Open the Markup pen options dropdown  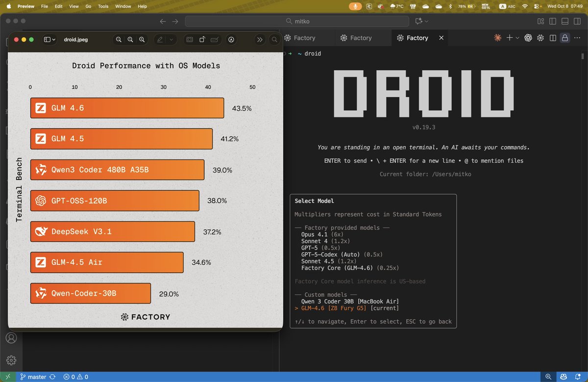[x=171, y=40]
